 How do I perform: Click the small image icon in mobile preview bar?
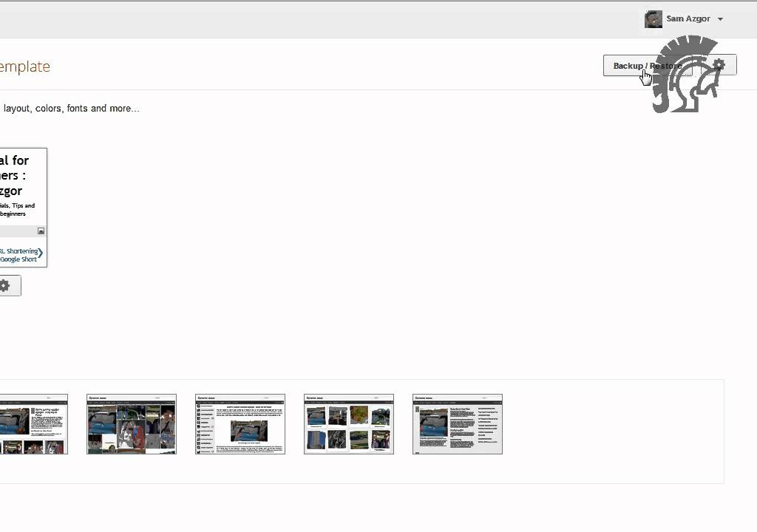[x=41, y=231]
